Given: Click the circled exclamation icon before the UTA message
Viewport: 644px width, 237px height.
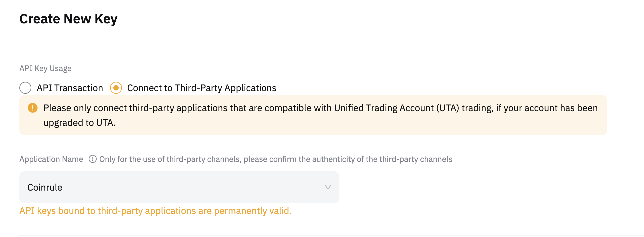Looking at the screenshot, I should click(32, 108).
